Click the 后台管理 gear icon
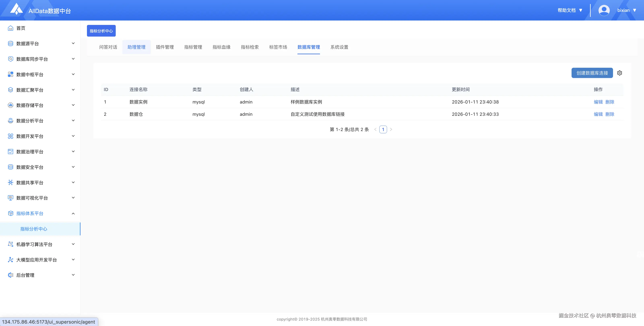 [x=10, y=275]
